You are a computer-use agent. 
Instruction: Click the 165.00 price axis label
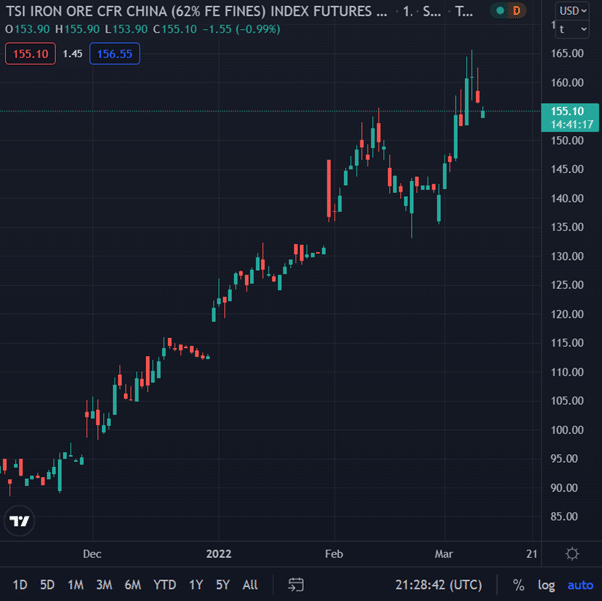(567, 53)
